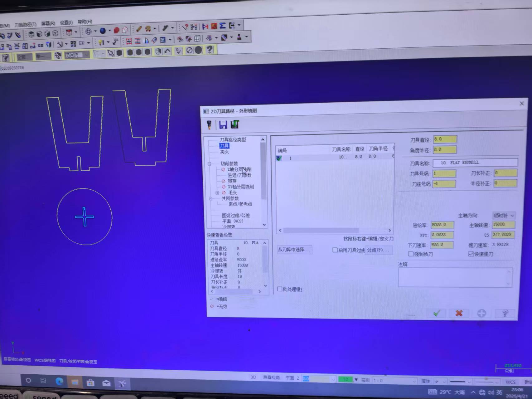Viewport: 532px width, 399px height.
Task: Select 圆弧过虑/公差 in the tree
Action: pyautogui.click(x=236, y=215)
